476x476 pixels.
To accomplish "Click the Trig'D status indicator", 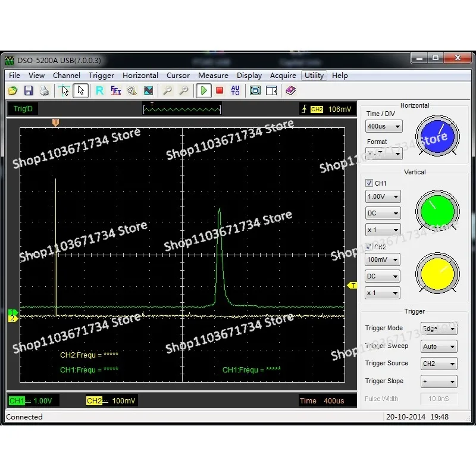I will point(23,109).
